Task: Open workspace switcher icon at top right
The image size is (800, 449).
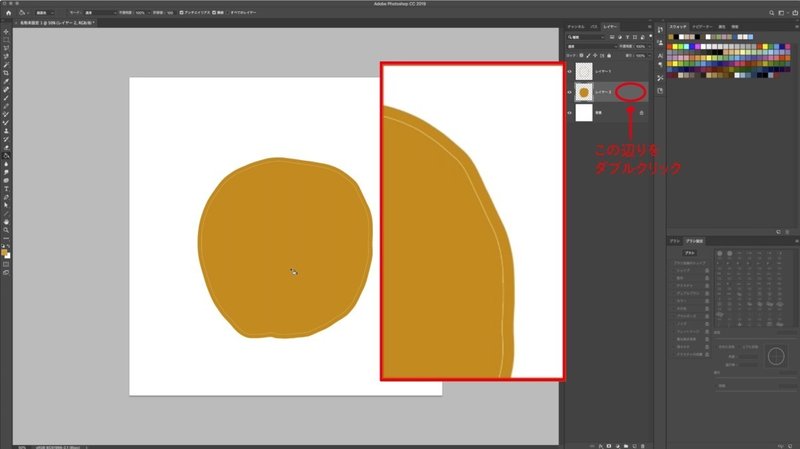Action: (782, 13)
